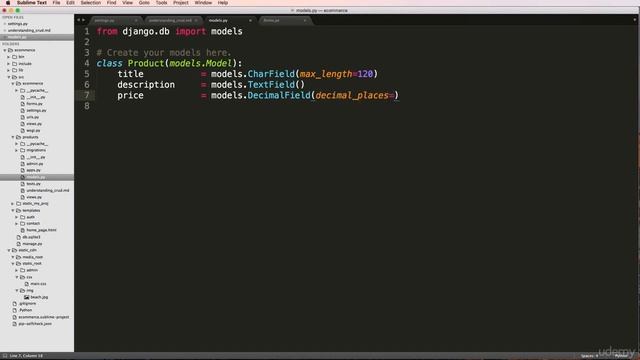Open the Project menu

(x=180, y=3)
